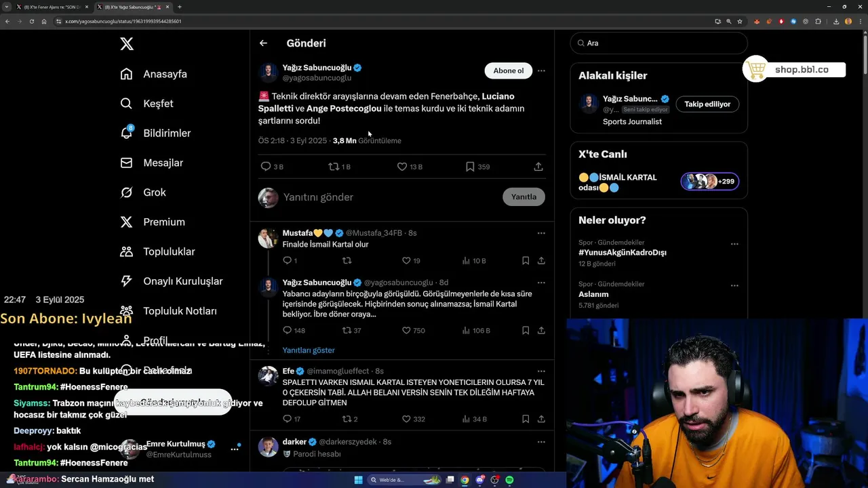Viewport: 868px width, 488px height.
Task: Open the Aslanım trending topic
Action: pos(593,295)
